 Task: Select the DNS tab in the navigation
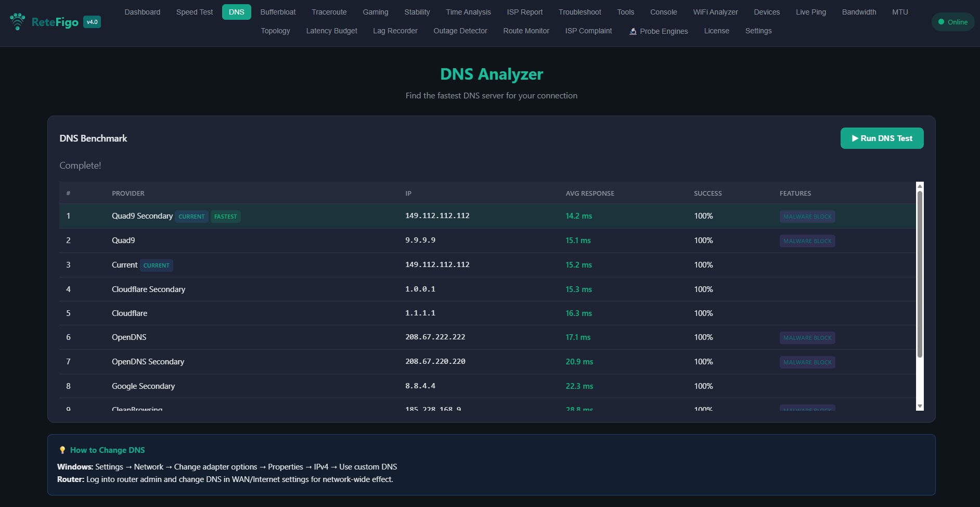click(x=237, y=12)
